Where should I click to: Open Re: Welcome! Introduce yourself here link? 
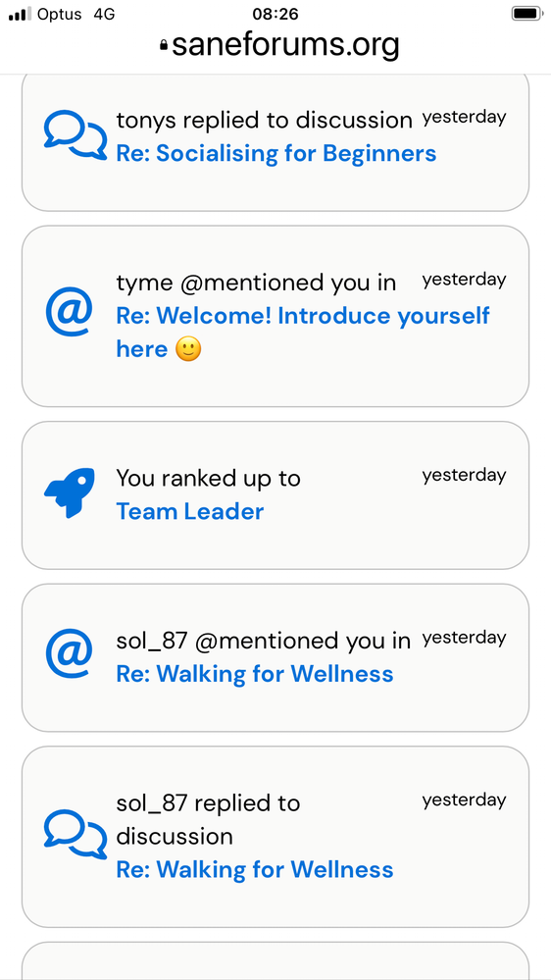[303, 332]
